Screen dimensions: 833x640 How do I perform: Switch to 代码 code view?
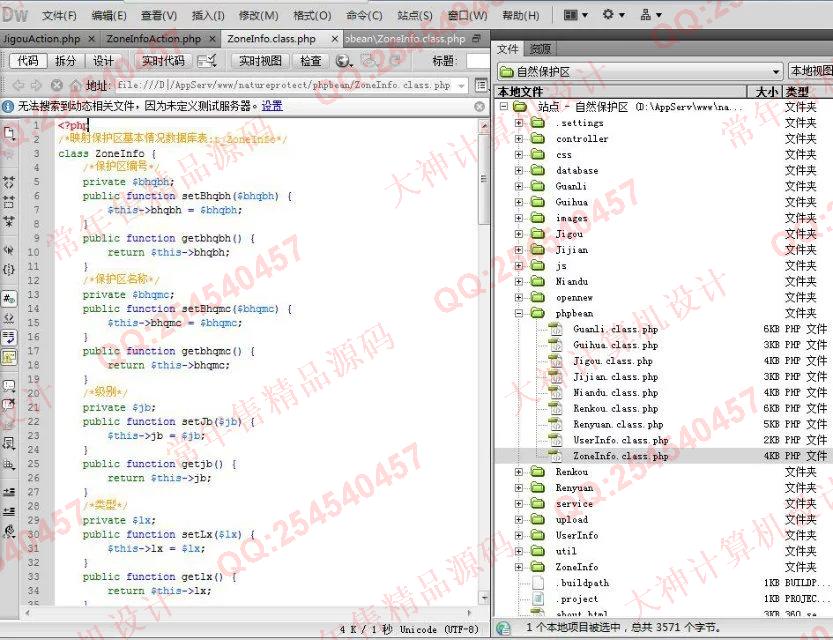[28, 61]
